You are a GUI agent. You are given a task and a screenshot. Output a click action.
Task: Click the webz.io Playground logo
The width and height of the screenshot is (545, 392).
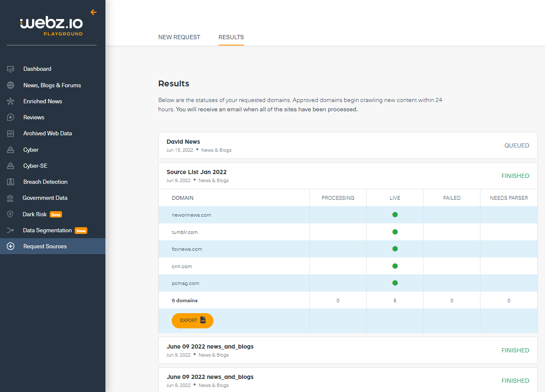point(51,26)
